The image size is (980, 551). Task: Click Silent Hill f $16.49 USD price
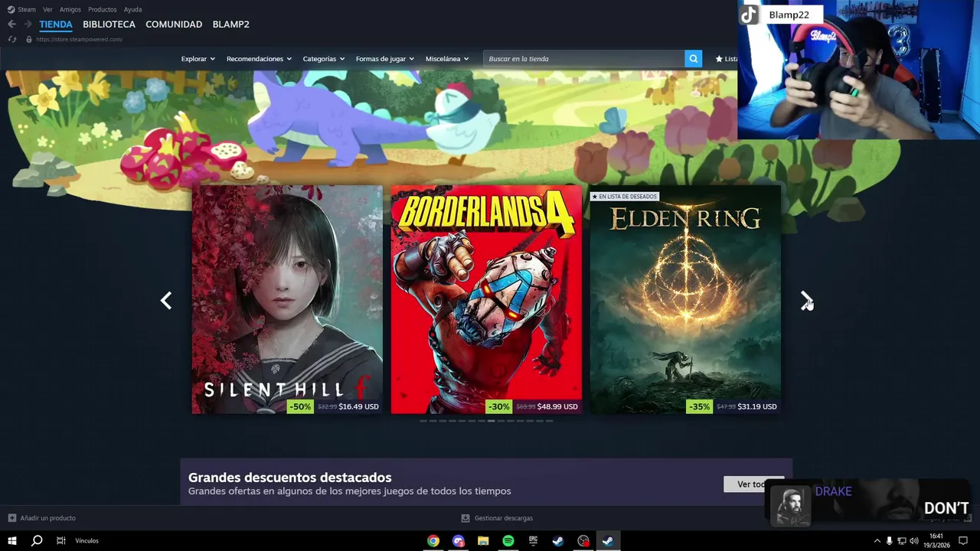click(x=358, y=406)
